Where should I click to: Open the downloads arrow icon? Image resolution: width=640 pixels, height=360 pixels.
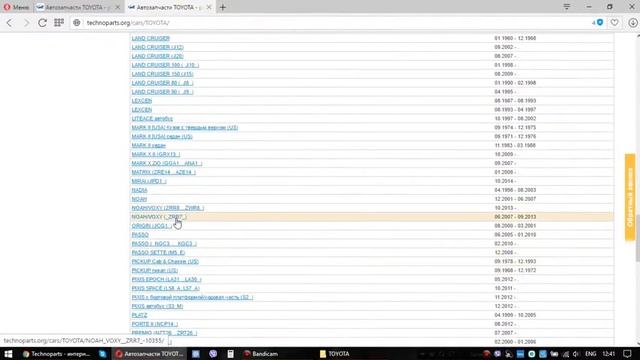(633, 23)
